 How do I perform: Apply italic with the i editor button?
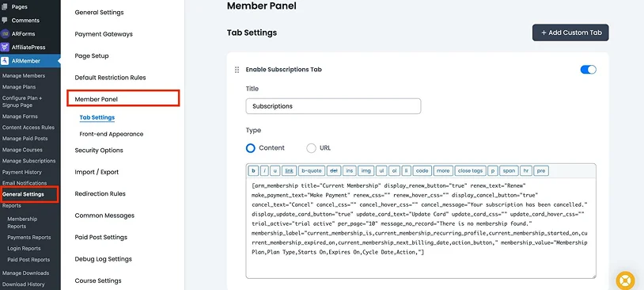(x=264, y=170)
